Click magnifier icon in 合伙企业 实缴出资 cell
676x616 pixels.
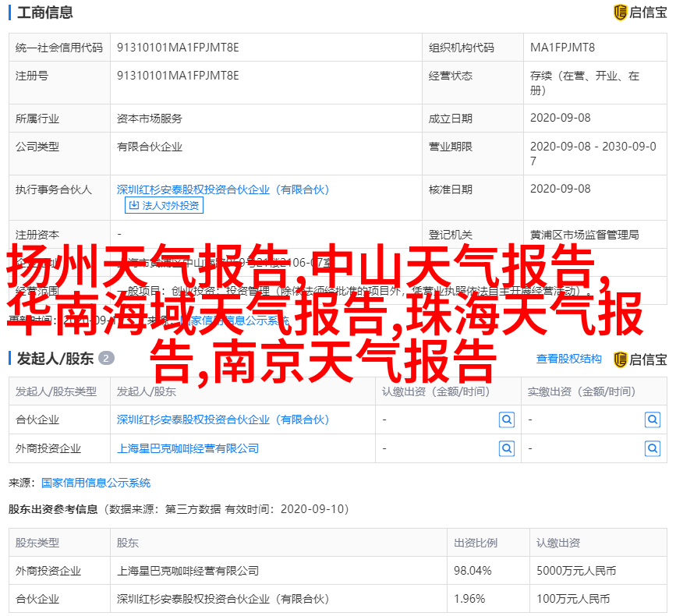tap(653, 420)
